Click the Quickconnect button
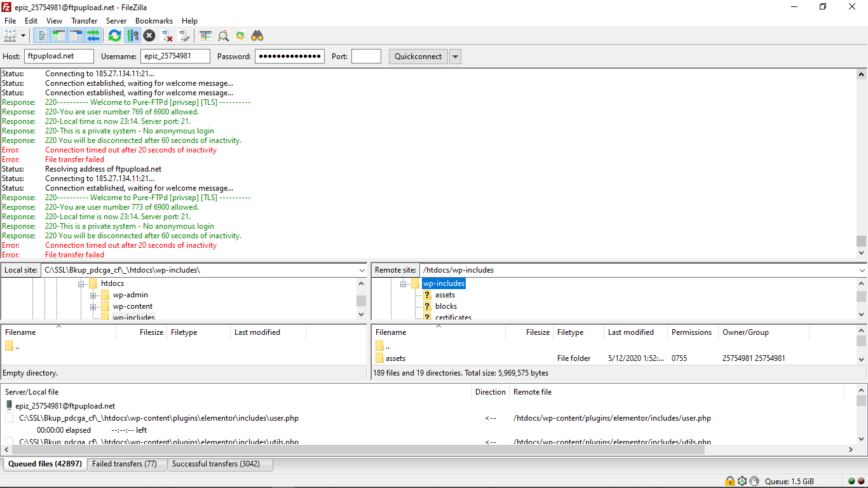Image resolution: width=868 pixels, height=488 pixels. [x=417, y=57]
